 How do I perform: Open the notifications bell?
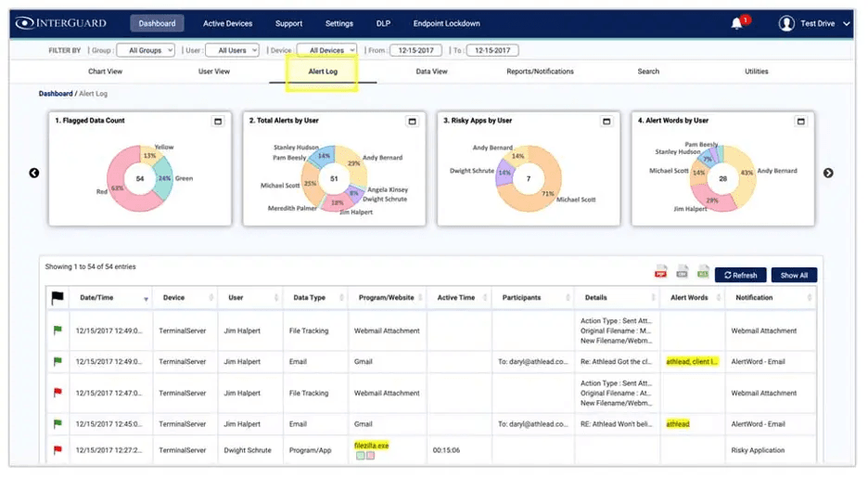point(738,23)
